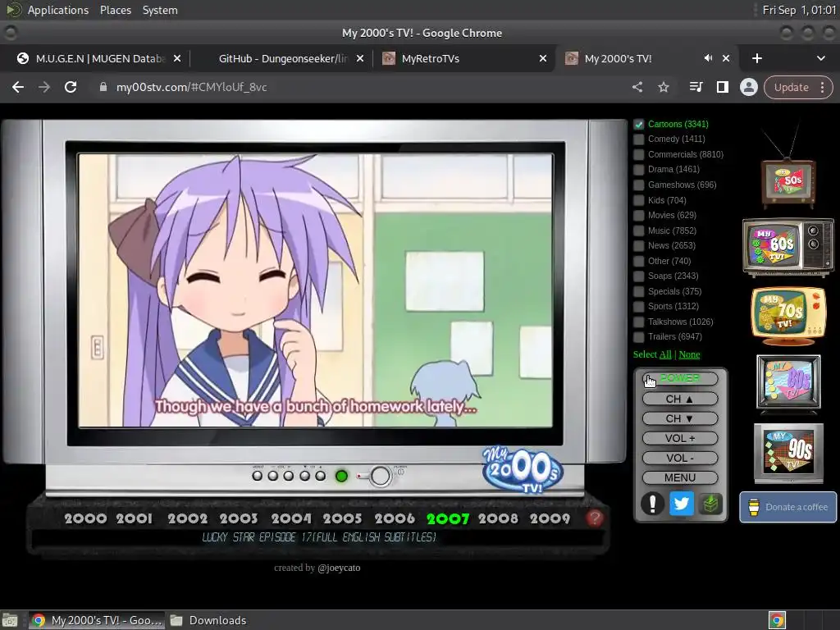Open My 70s TV thumbnail
Screen dimensions: 840x630
[788, 317]
